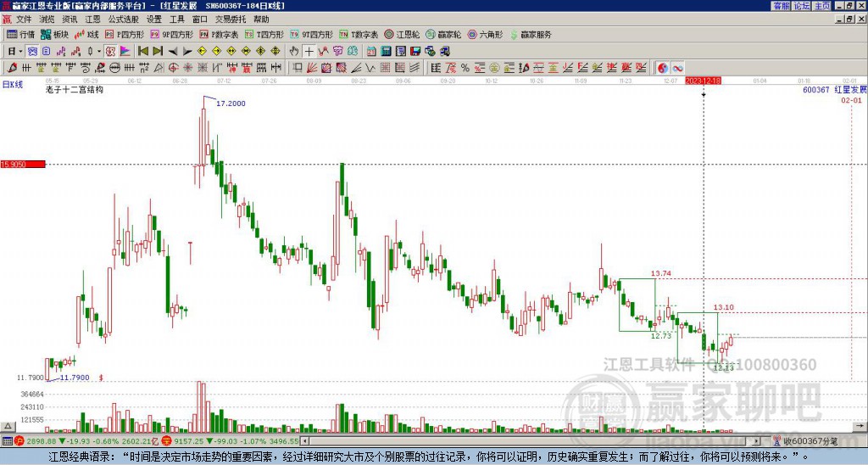Toggle the infinity symbol icon
This screenshot has width=868, height=465.
[x=677, y=68]
